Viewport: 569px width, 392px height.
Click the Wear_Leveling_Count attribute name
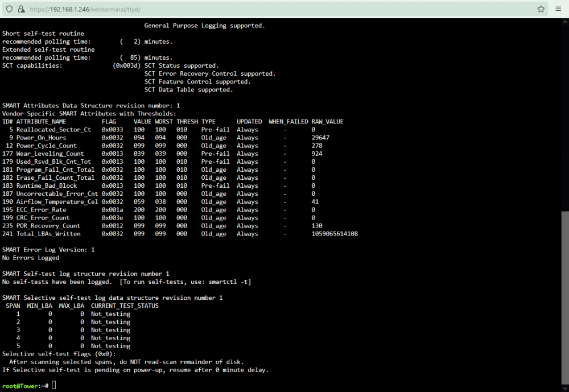50,154
